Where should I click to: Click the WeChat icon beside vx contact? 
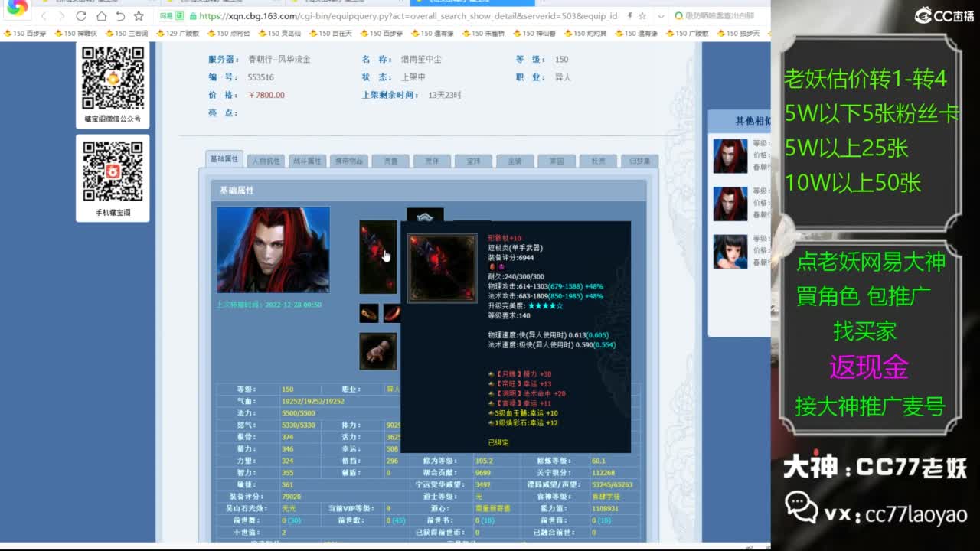pyautogui.click(x=802, y=509)
